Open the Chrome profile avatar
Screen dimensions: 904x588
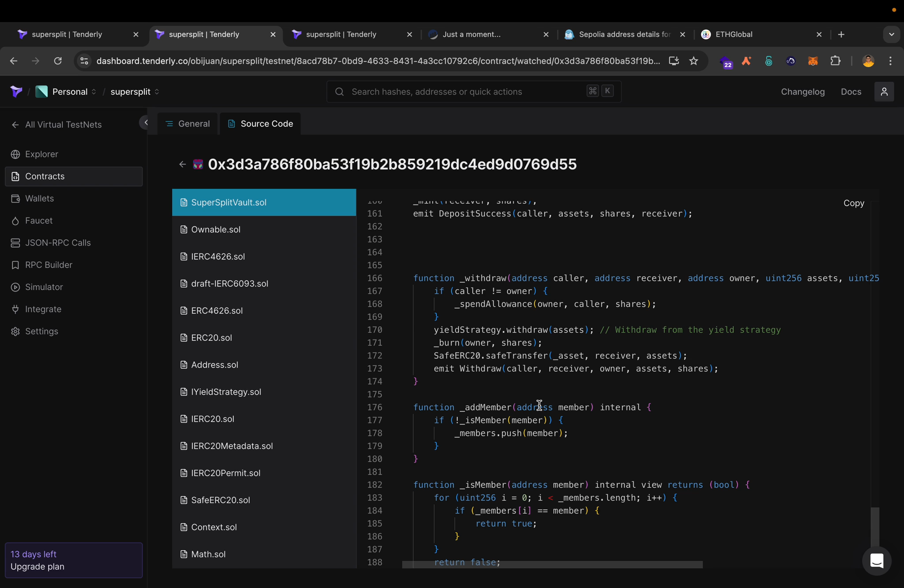click(868, 61)
